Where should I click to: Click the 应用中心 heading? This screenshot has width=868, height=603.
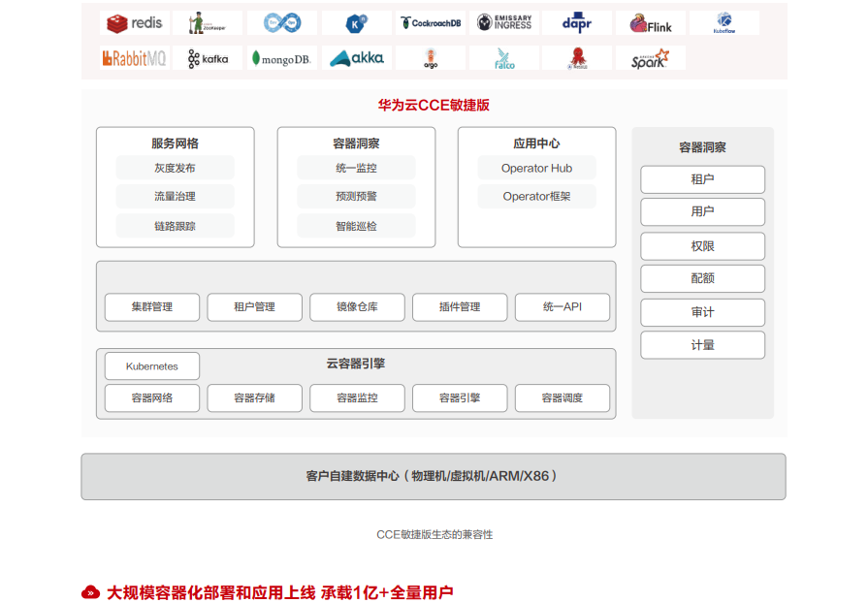tap(536, 143)
